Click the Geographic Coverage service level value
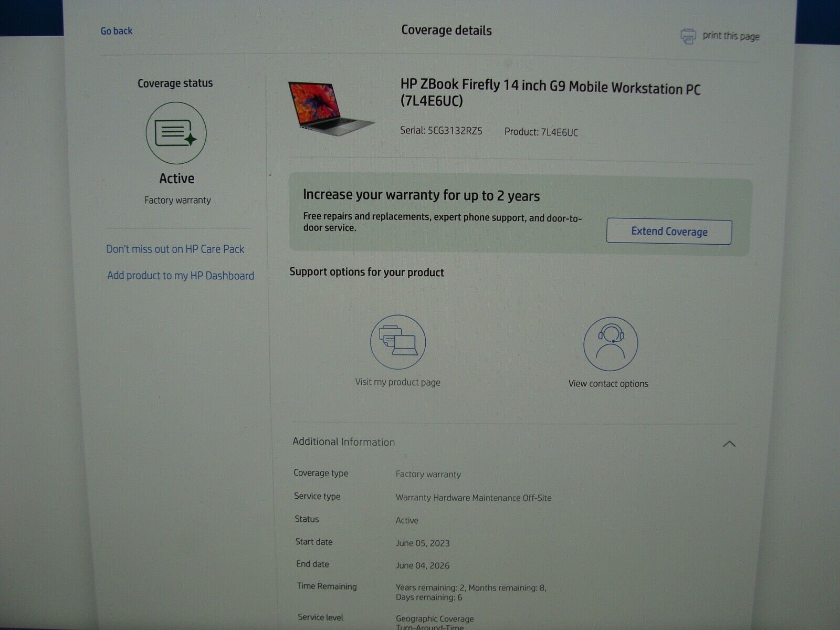 tap(435, 619)
